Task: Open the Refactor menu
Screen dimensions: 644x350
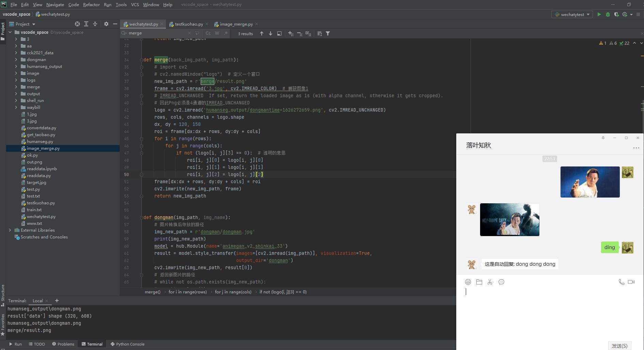Action: click(x=91, y=4)
